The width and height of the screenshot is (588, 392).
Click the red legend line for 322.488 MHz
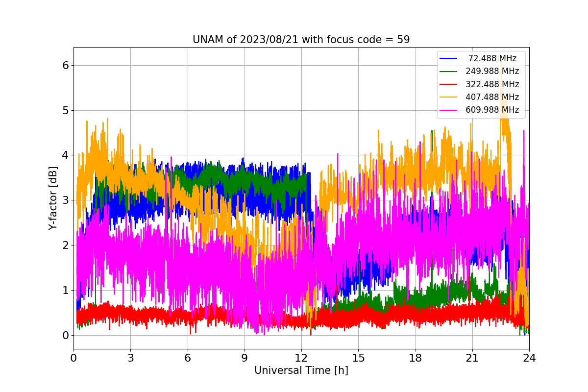coord(448,84)
